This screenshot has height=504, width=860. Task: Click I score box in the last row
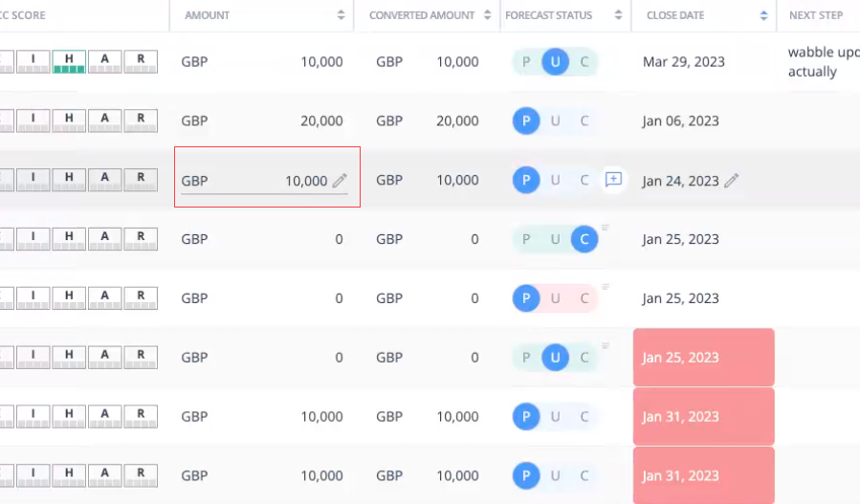coord(33,475)
